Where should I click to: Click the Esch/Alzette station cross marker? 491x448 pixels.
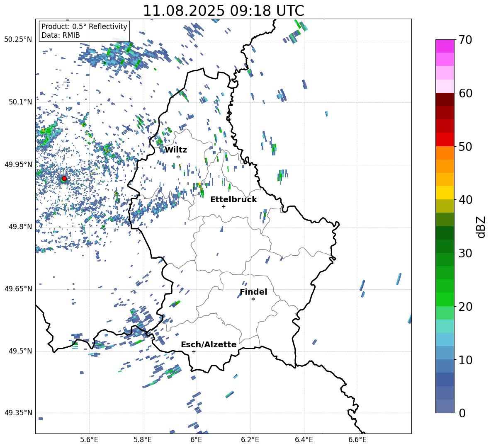pos(194,351)
